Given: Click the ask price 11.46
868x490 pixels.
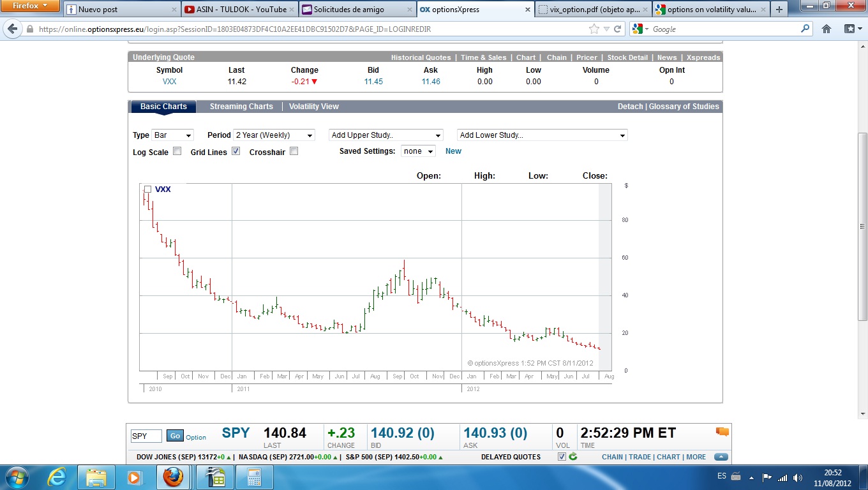Looking at the screenshot, I should [x=431, y=82].
